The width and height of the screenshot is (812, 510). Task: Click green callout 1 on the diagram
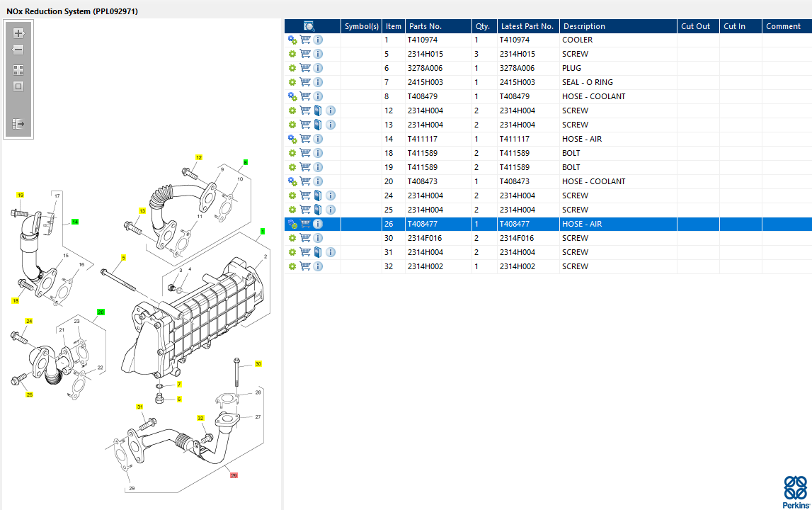click(263, 231)
